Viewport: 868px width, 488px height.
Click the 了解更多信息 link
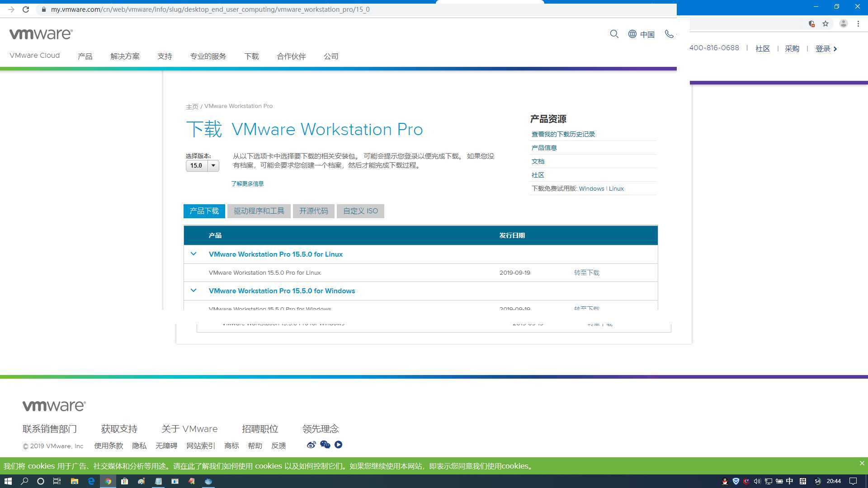point(247,183)
